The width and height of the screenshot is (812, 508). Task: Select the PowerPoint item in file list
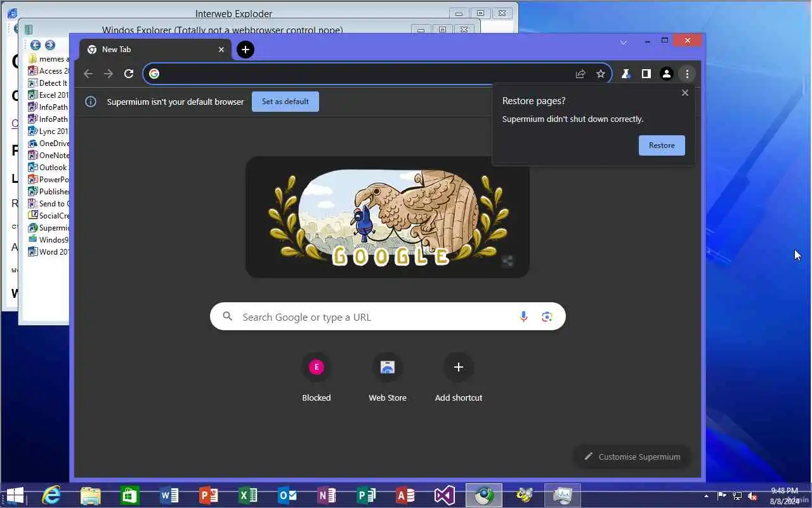coord(49,180)
